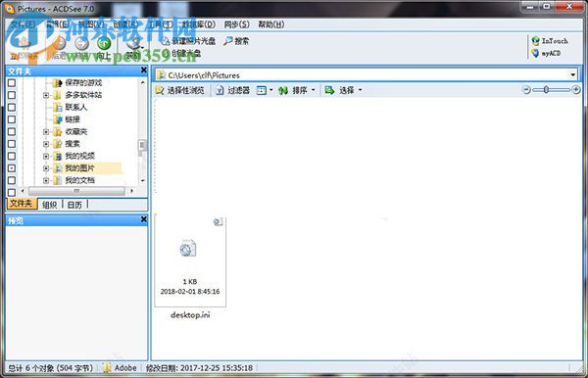Viewport: 588px width, 378px height.
Task: Switch to the 组织 tab
Action: [50, 205]
